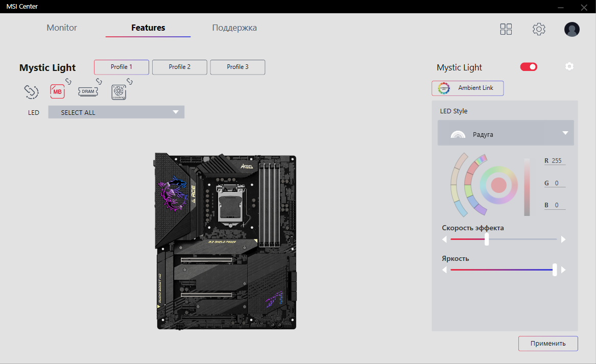The height and width of the screenshot is (364, 596).
Task: Click the Яркость slider handle
Action: click(555, 270)
